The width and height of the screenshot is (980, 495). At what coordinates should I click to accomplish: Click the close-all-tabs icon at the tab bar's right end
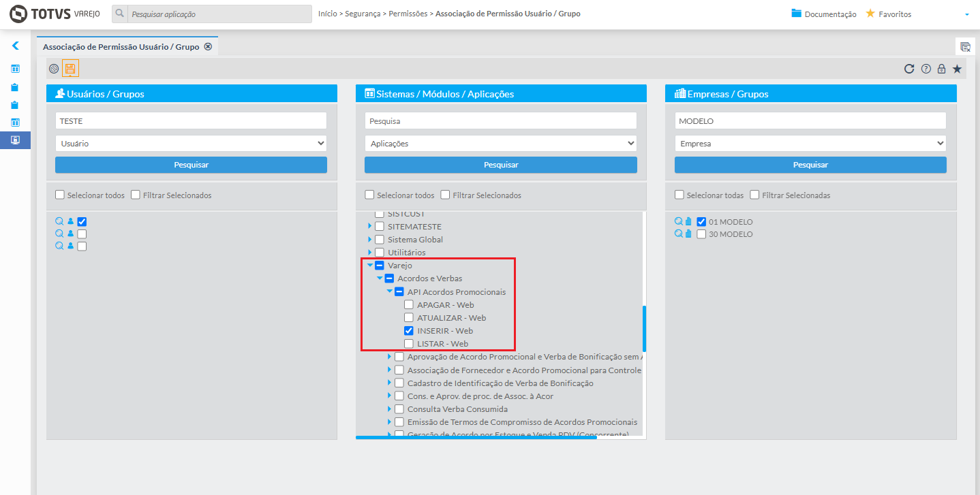click(965, 46)
